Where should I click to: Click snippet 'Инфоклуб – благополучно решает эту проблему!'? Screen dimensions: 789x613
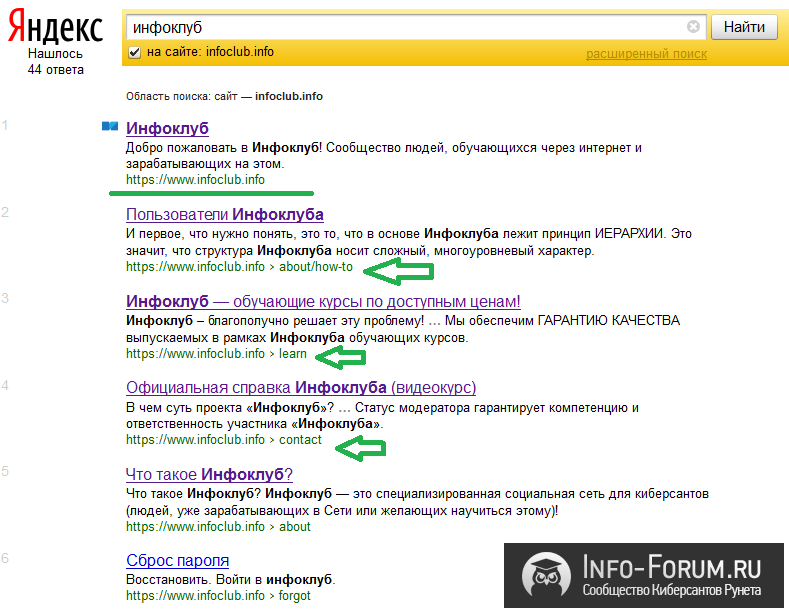[x=403, y=329]
